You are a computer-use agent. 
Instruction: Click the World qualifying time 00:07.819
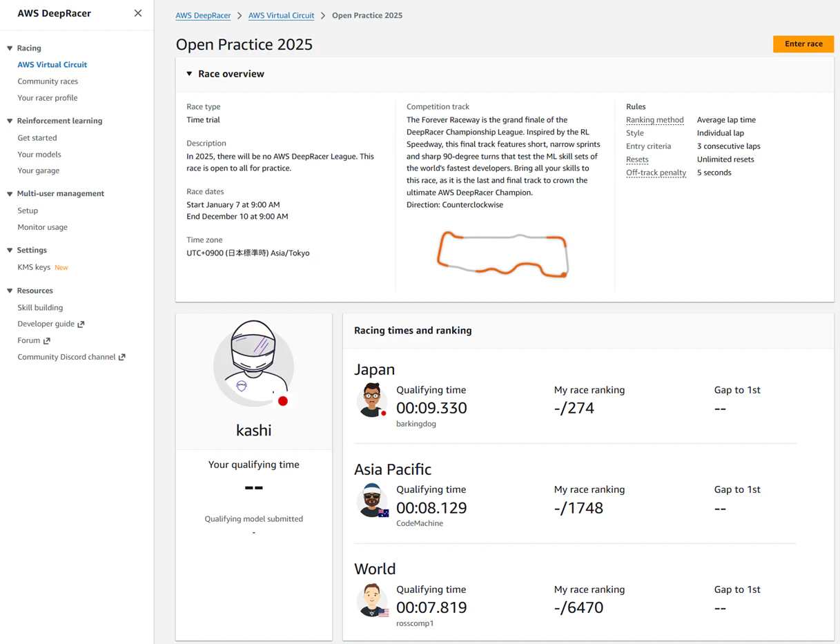click(431, 607)
